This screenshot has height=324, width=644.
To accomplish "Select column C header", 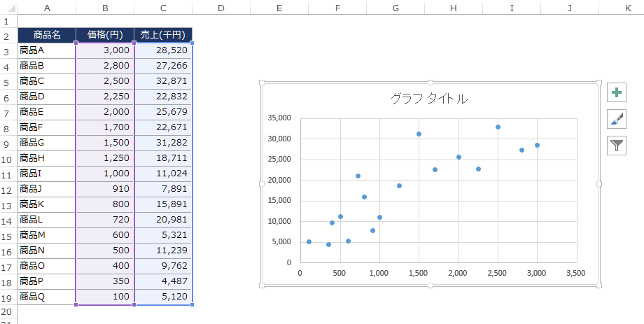I will [162, 8].
